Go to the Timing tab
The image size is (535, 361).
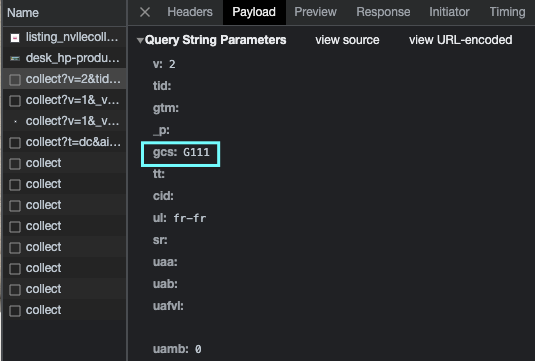click(x=508, y=12)
